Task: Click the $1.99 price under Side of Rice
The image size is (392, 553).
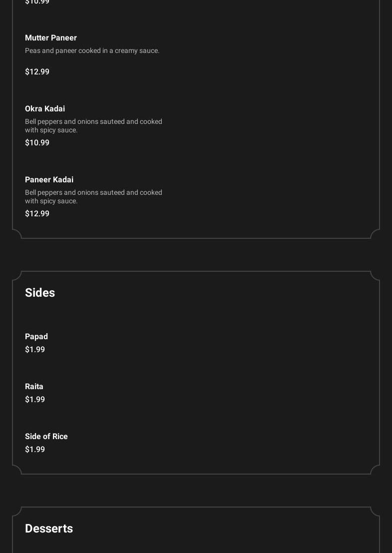Action: (35, 450)
